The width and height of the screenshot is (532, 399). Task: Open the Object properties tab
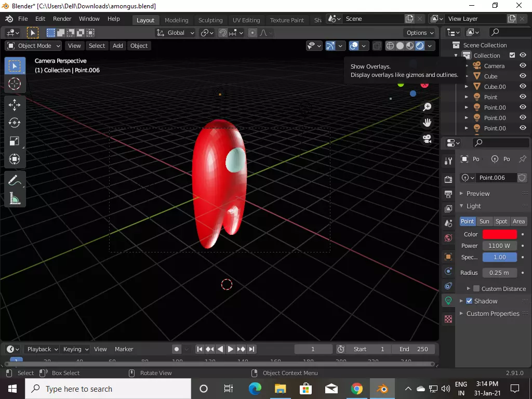click(x=448, y=257)
